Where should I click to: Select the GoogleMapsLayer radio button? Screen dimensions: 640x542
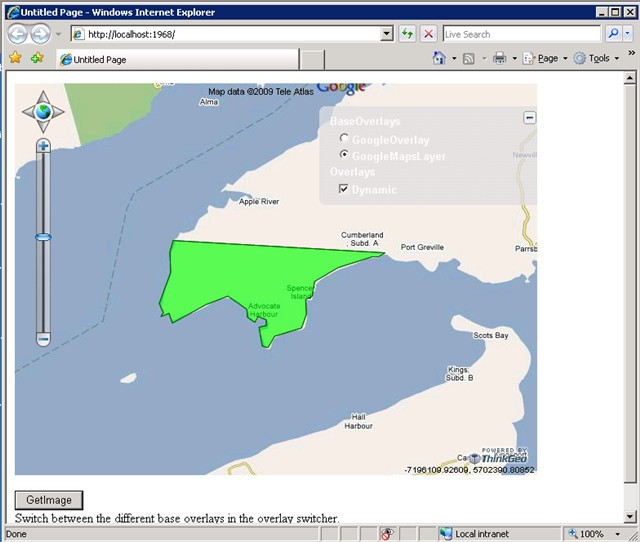(344, 154)
